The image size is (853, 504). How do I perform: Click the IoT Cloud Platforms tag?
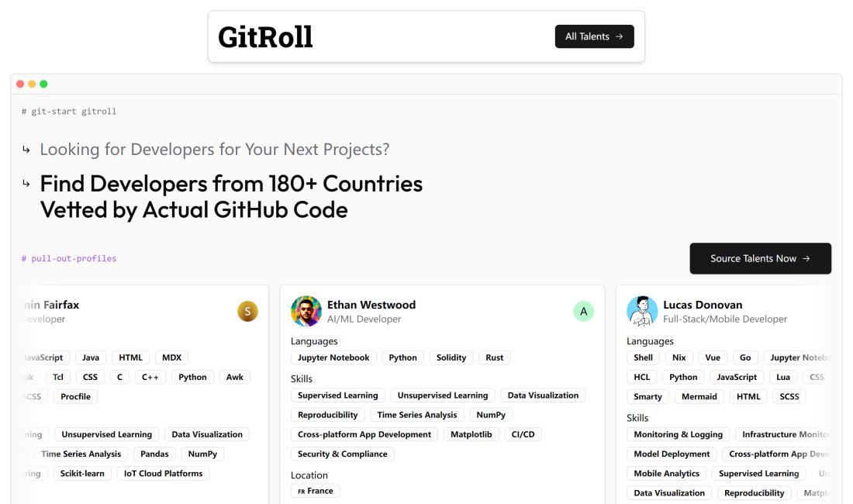coord(163,474)
